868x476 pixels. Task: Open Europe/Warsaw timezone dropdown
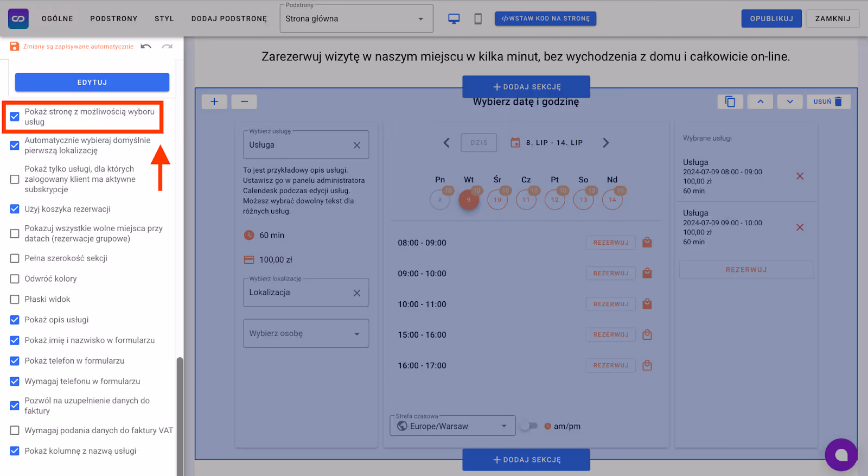452,426
